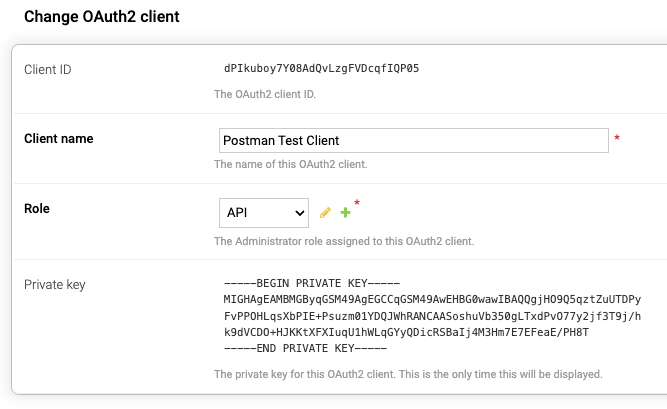This screenshot has height=409, width=667.
Task: Click the "Role" field label
Action: (x=37, y=209)
